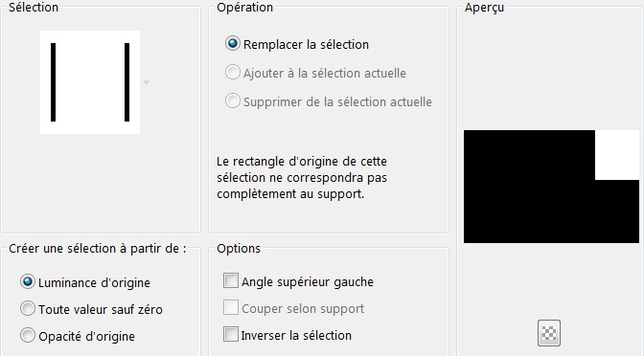Screen dimensions: 644x356
Task: Click the left black bar in selection thumbnail
Action: pos(53,82)
